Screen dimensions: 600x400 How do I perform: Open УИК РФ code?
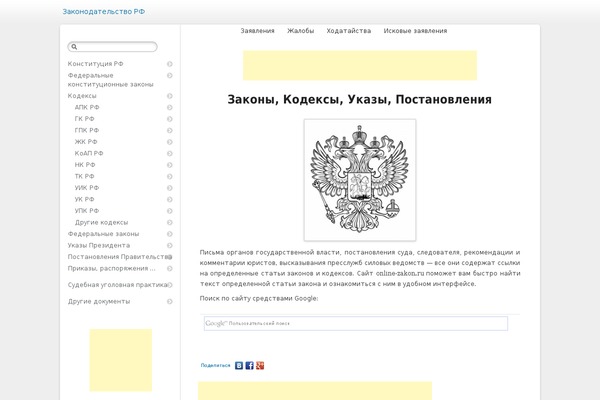pos(87,188)
